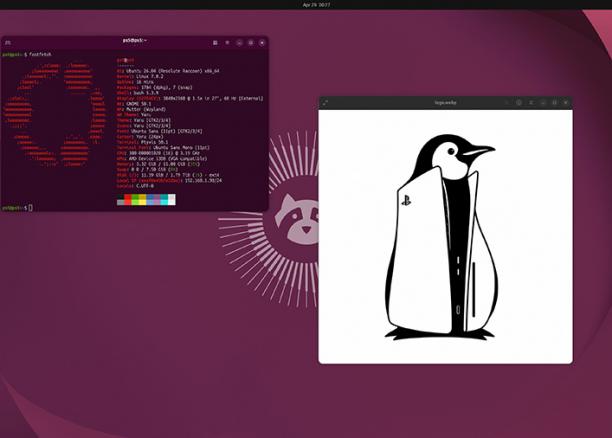Click the terminal window title
The height and width of the screenshot is (438, 612).
click(135, 40)
